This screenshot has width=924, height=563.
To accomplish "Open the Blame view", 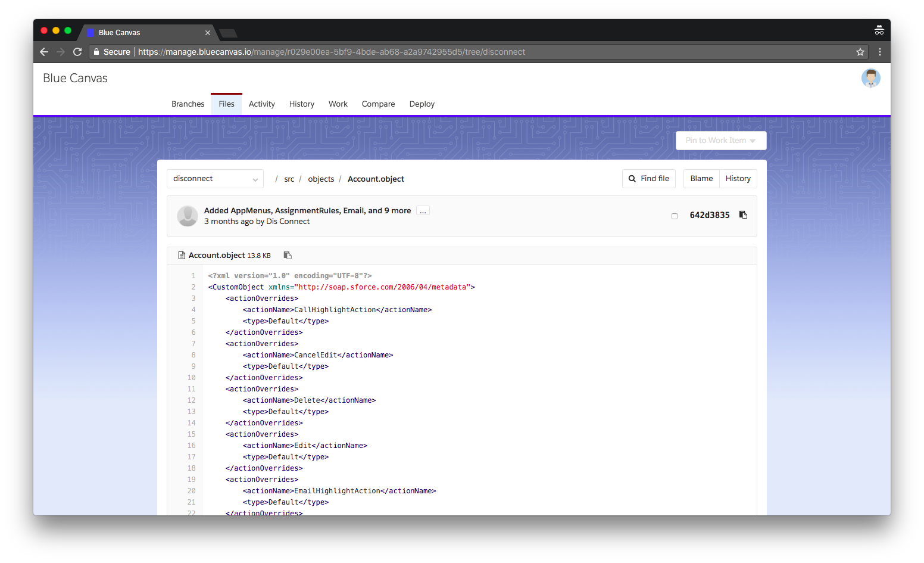I will coord(701,179).
